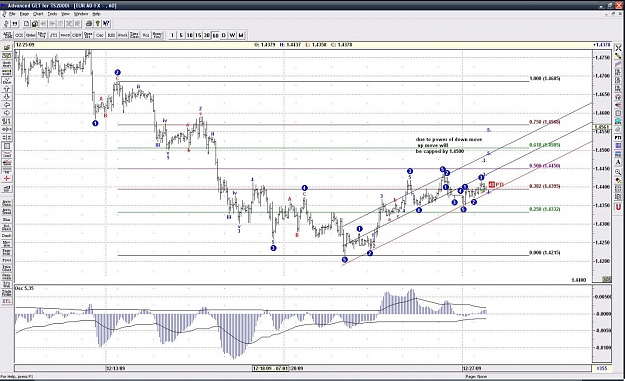Screen dimensions: 625x381
Task: Open the File menu
Action: coord(12,14)
